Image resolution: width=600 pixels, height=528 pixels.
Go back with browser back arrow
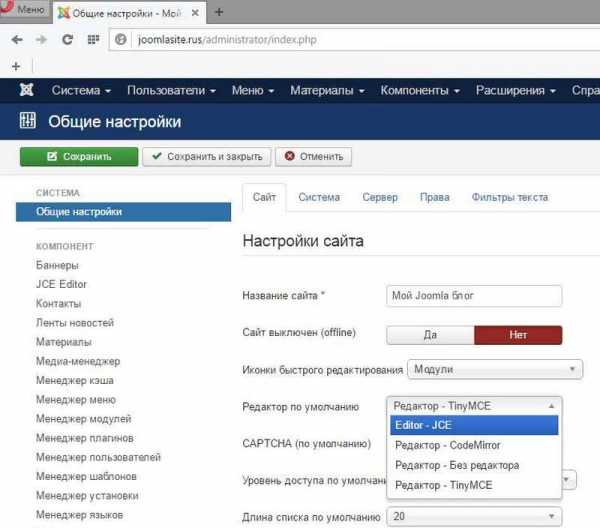(17, 39)
